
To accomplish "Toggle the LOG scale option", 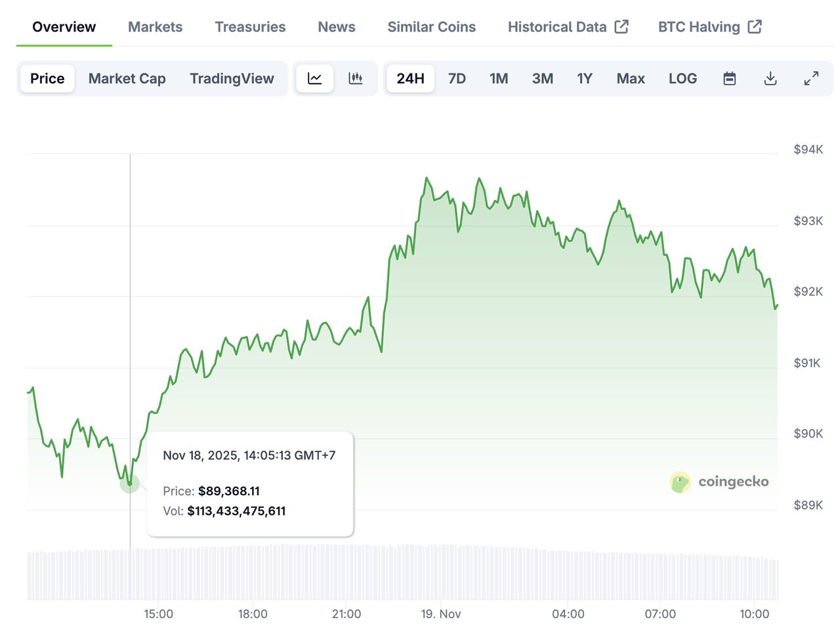I will (682, 79).
